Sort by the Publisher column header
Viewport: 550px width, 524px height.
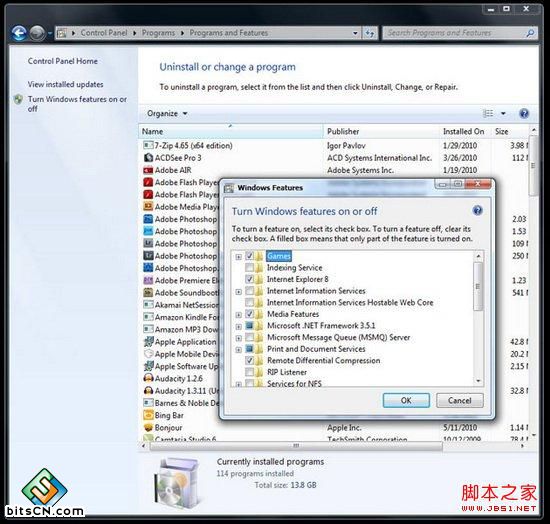381,132
